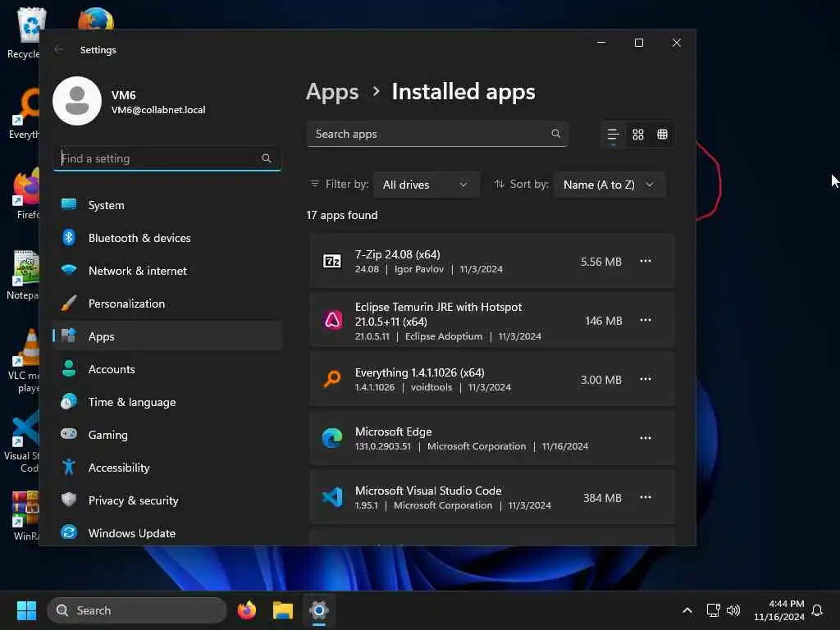Click the Visual Studio Code app icon

pyautogui.click(x=332, y=497)
